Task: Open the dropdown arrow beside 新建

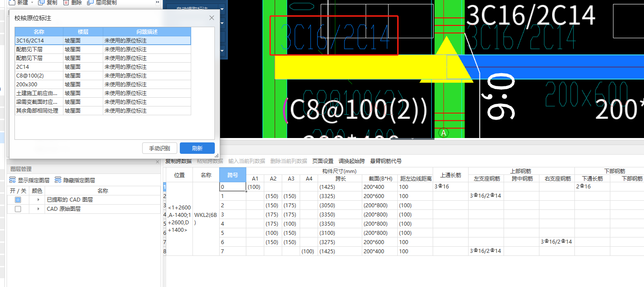Action: point(32,2)
